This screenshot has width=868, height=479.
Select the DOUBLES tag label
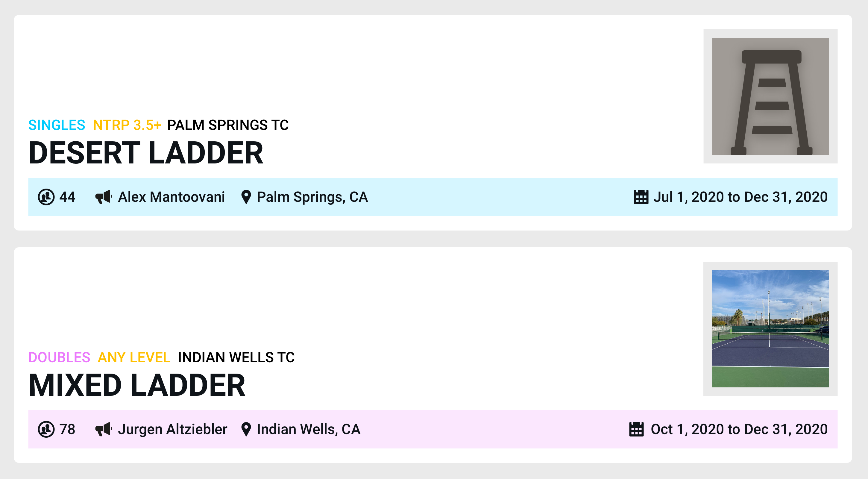59,357
